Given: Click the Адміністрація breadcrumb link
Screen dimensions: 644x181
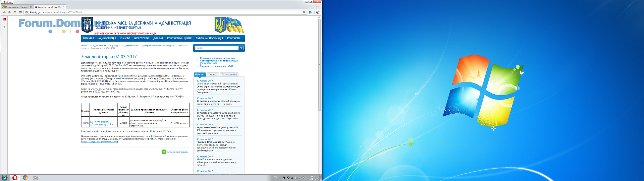Looking at the screenshot, I should click(99, 46).
